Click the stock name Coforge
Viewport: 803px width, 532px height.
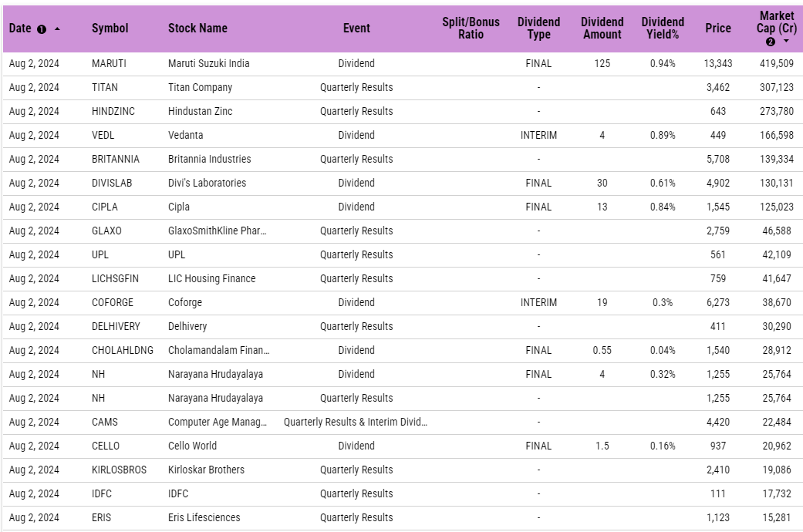(x=185, y=302)
